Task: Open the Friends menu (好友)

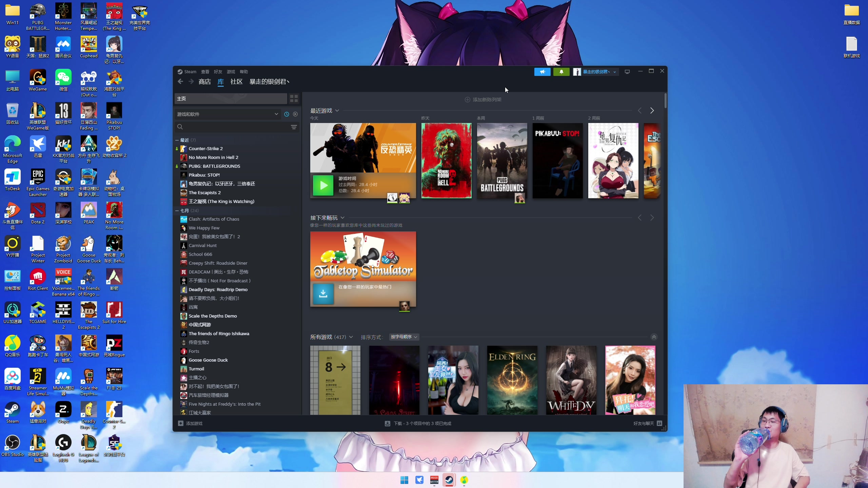Action: [218, 72]
